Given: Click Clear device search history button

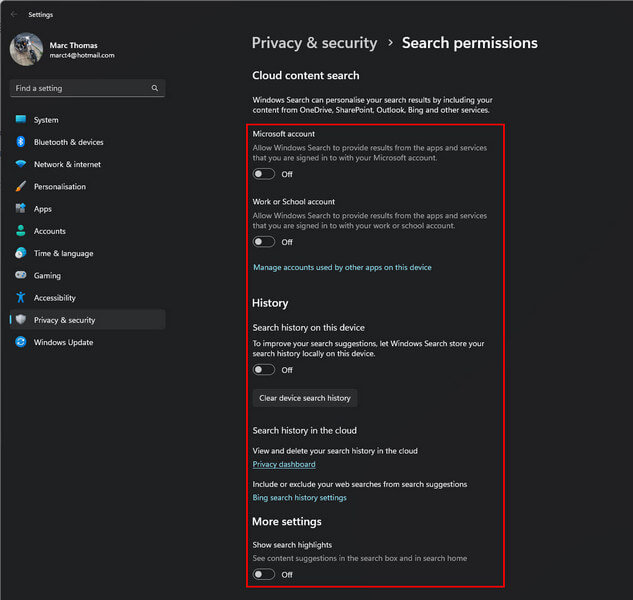Looking at the screenshot, I should pos(305,398).
